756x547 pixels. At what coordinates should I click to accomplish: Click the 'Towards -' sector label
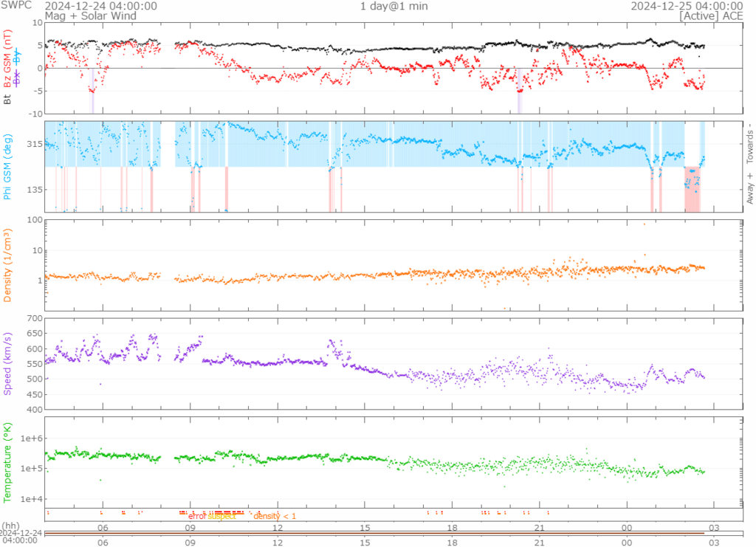tap(750, 143)
